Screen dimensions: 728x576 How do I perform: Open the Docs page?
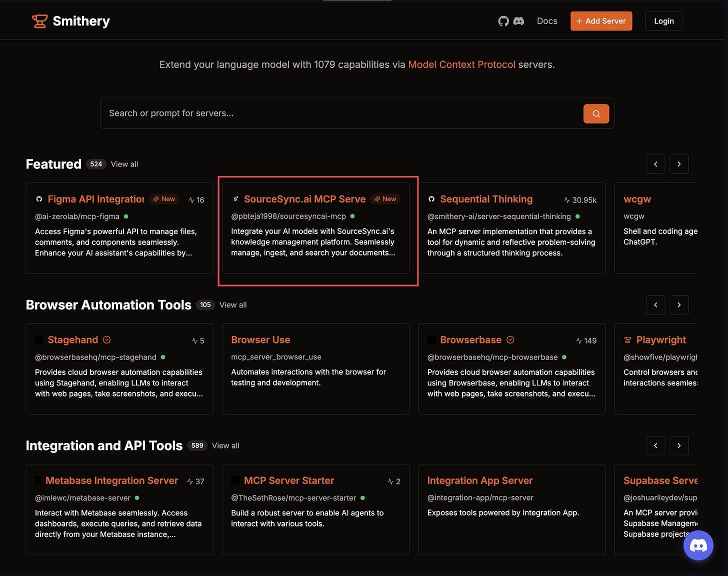(x=547, y=21)
